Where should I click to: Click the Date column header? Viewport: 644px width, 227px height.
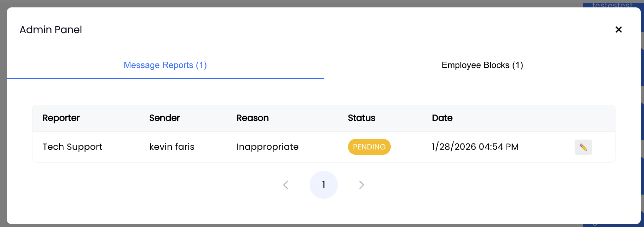[x=442, y=118]
